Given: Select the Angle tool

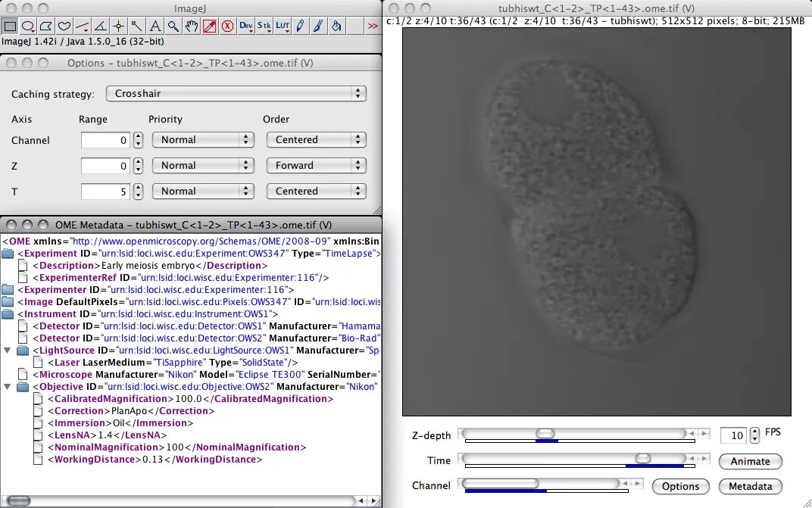Looking at the screenshot, I should click(x=101, y=26).
